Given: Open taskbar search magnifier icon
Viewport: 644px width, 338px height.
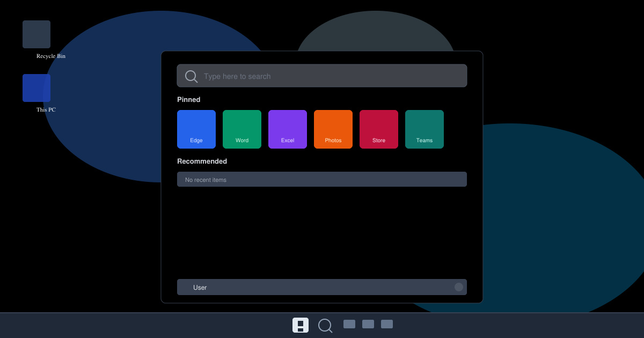Looking at the screenshot, I should pos(325,326).
